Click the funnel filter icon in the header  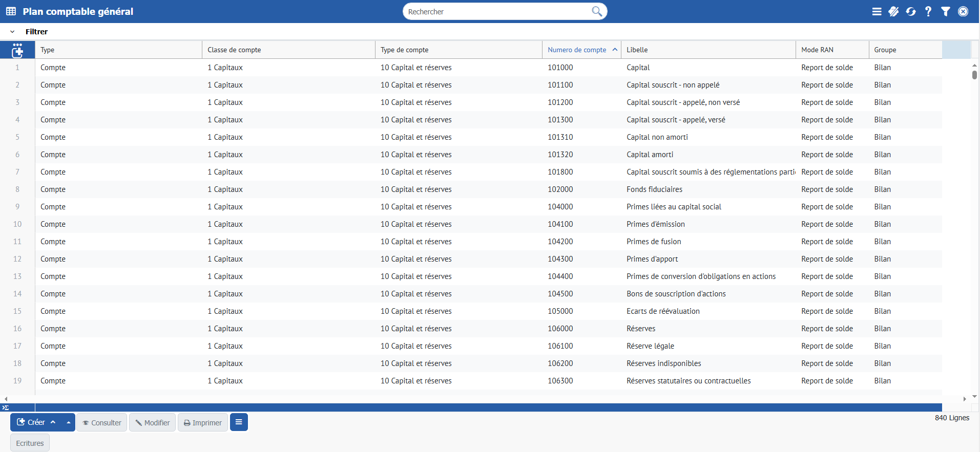point(946,11)
